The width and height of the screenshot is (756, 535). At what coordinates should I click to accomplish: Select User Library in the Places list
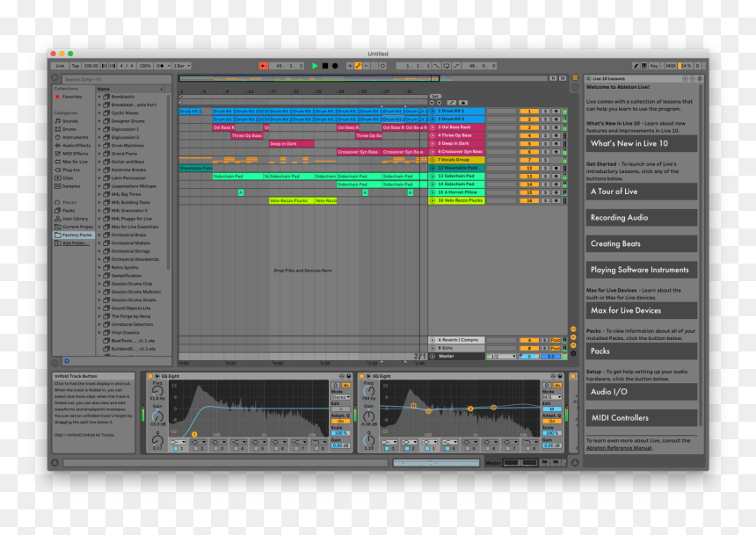(x=72, y=219)
